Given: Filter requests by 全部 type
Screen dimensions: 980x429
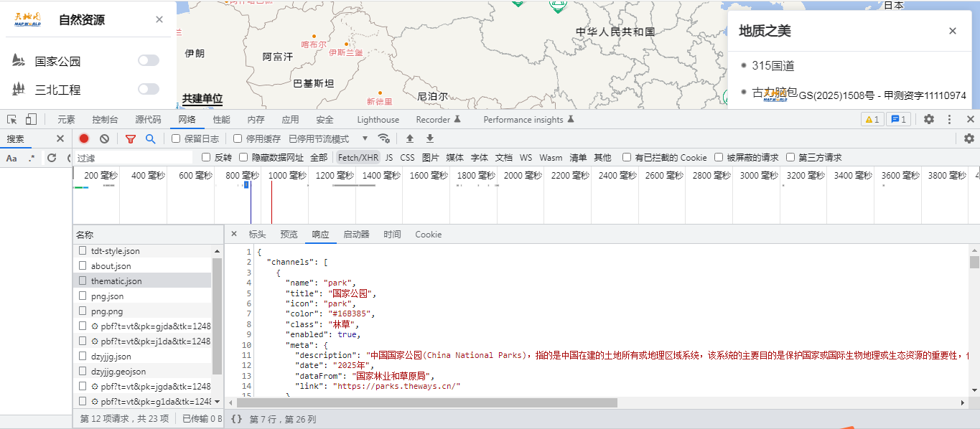Looking at the screenshot, I should pos(319,157).
